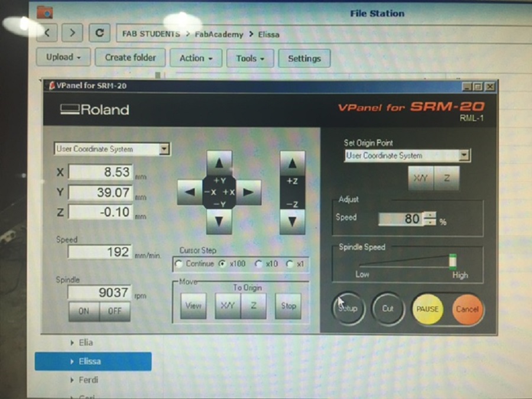
Task: Open the Set Origin Point coordinate dropdown
Action: [464, 155]
